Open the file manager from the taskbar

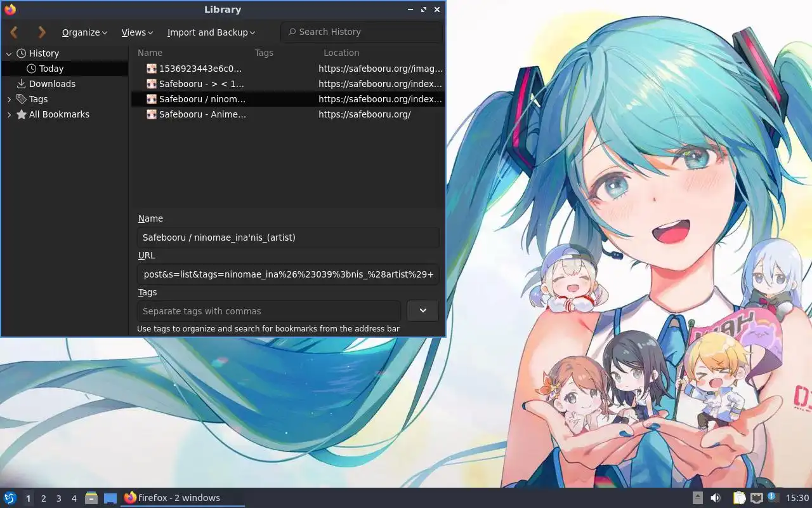(91, 498)
